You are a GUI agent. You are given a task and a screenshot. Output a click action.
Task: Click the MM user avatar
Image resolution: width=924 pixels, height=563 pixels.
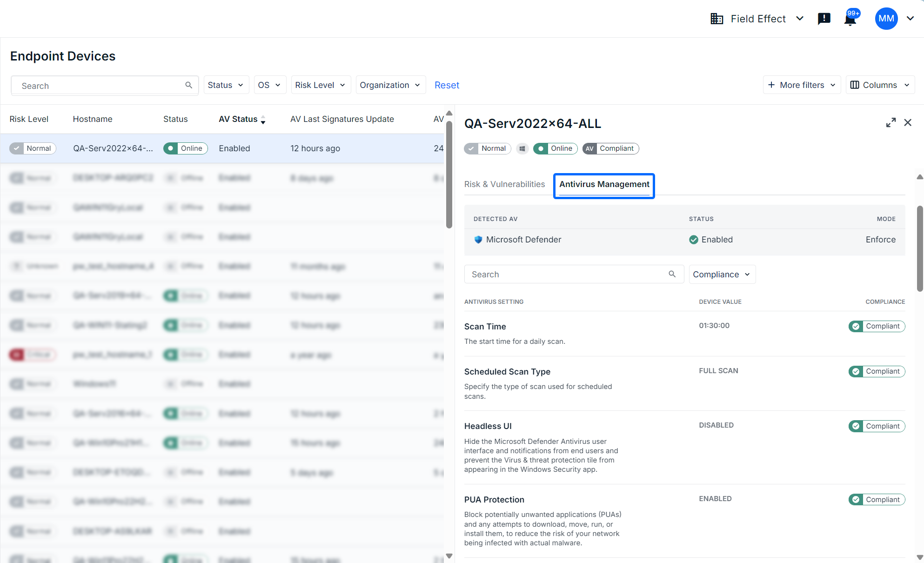tap(886, 19)
